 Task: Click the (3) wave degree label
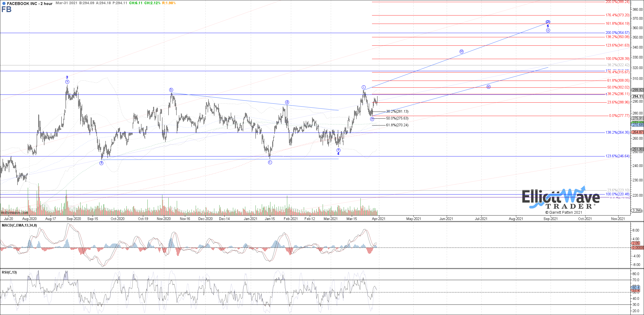click(548, 22)
